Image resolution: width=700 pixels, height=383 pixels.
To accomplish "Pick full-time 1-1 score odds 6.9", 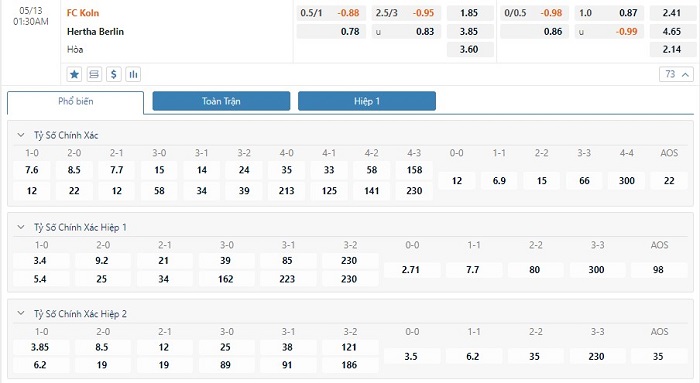I will (x=499, y=181).
